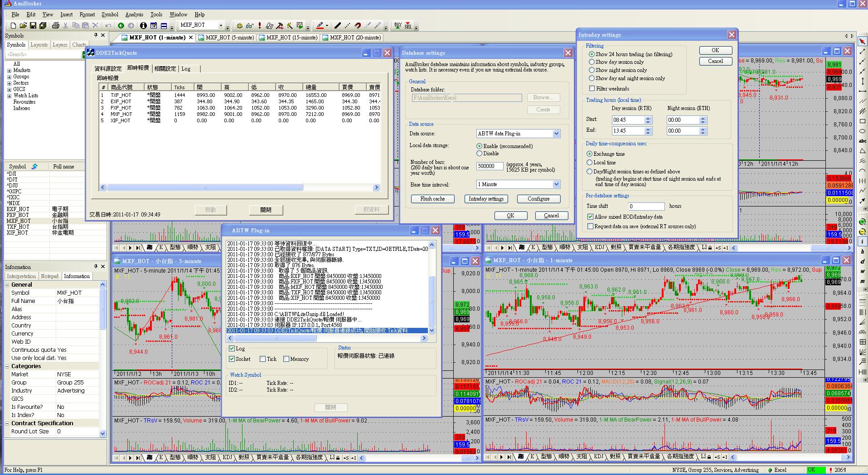Click the Intraday settings button
This screenshot has width=868, height=475.
pyautogui.click(x=486, y=199)
